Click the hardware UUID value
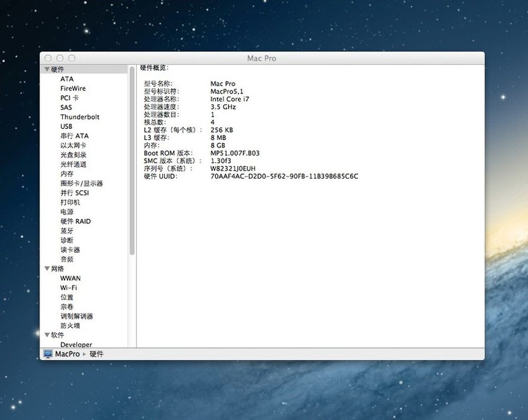This screenshot has height=420, width=528. click(284, 176)
